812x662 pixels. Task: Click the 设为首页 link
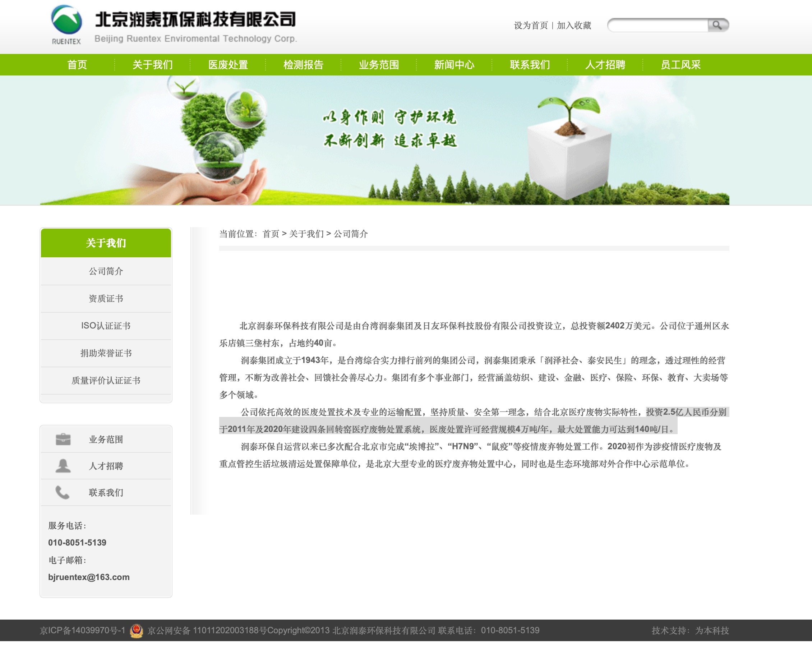(x=531, y=26)
